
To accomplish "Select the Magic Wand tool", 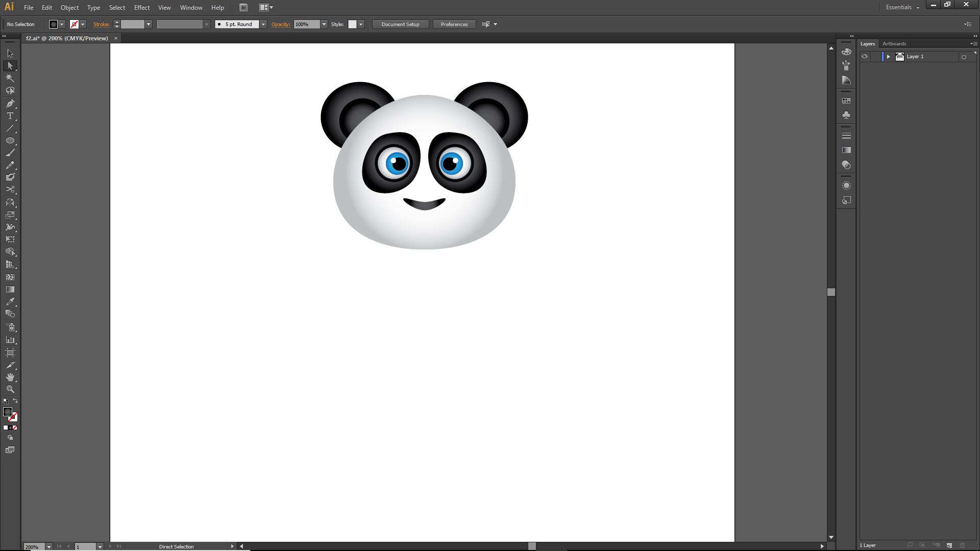I will click(10, 78).
